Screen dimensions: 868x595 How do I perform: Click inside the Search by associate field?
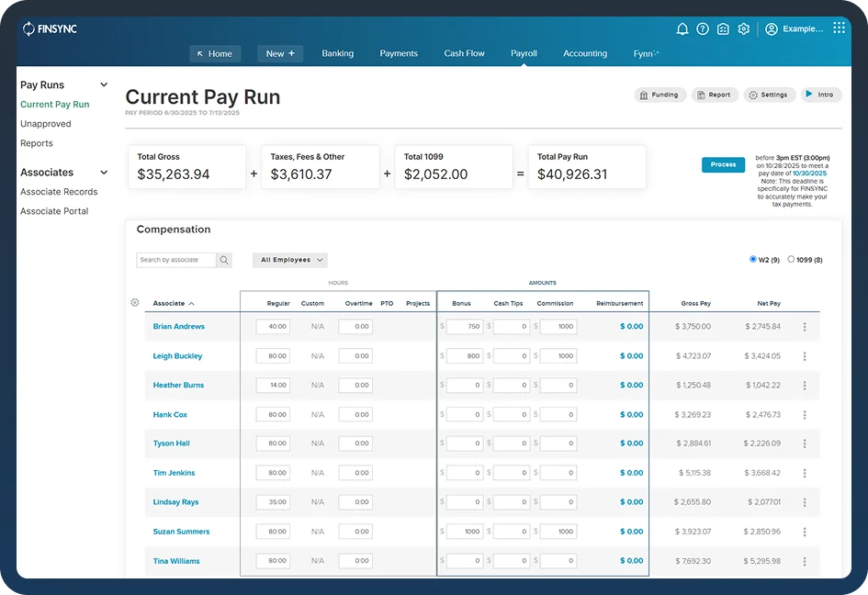click(x=175, y=260)
